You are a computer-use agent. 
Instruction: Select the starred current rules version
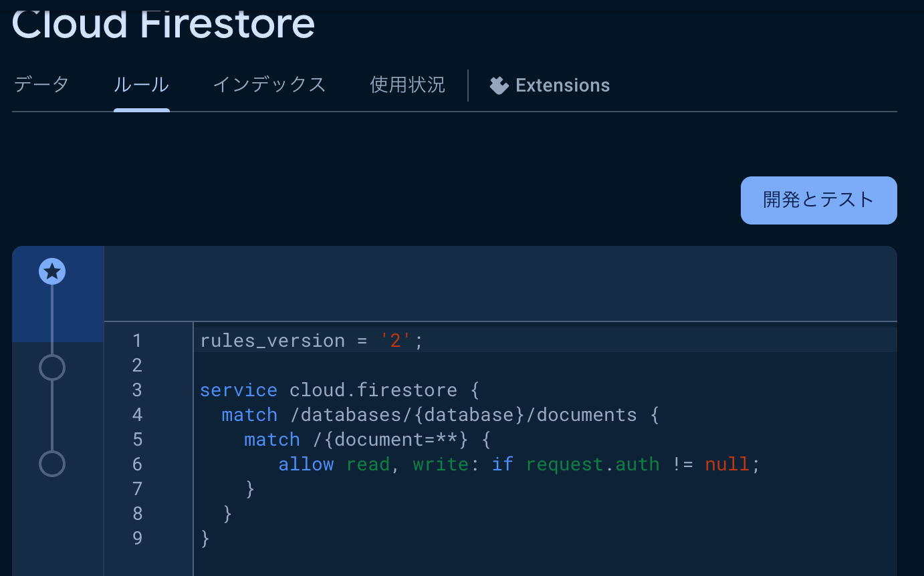[x=52, y=272]
